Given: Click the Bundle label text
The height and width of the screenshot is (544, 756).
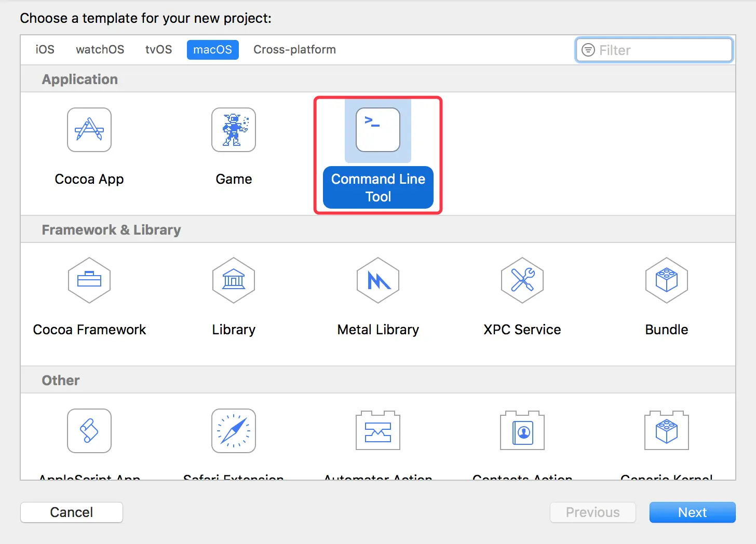Looking at the screenshot, I should [667, 330].
